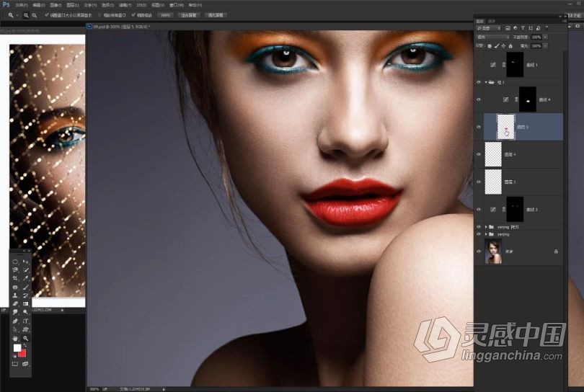Select the Brush tool in toolbox
Image resolution: width=584 pixels, height=392 pixels.
25,288
